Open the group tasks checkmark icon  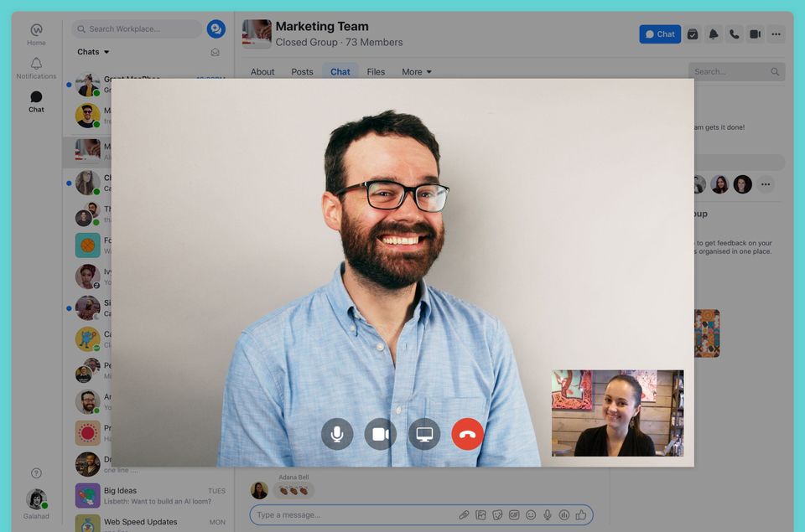(693, 34)
